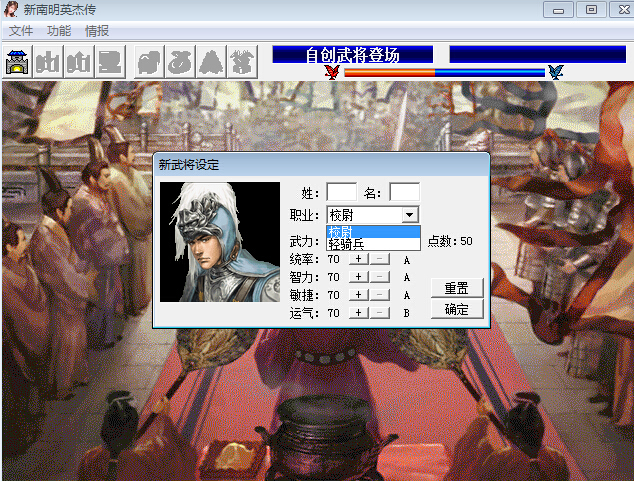Decrease 运气 with its minus button
Viewport: 634px width, 481px height.
point(380,313)
